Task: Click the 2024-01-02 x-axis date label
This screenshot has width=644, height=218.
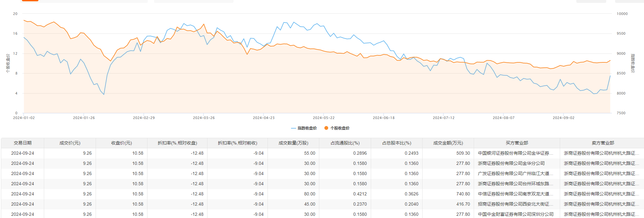Action: tap(24, 118)
